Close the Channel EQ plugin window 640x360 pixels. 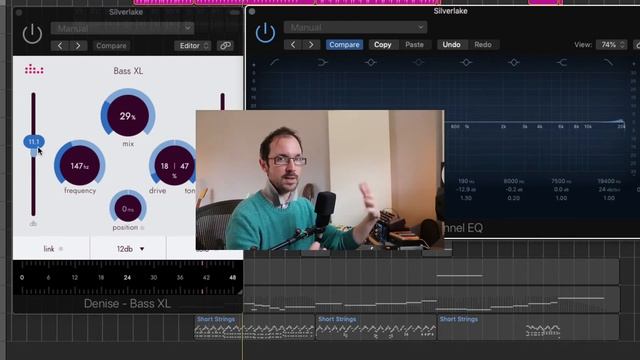252,11
